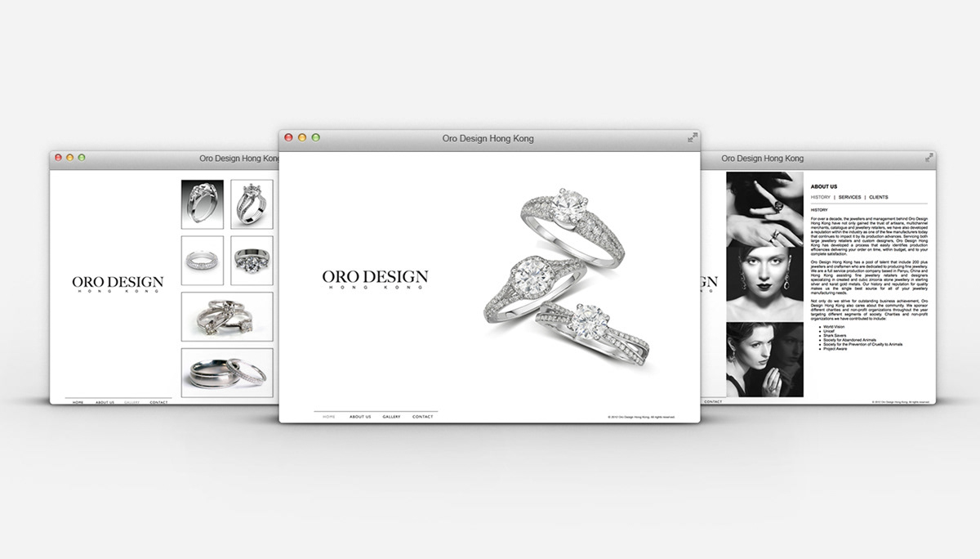The width and height of the screenshot is (980, 559).
Task: Close the left gallery window
Action: tap(58, 157)
